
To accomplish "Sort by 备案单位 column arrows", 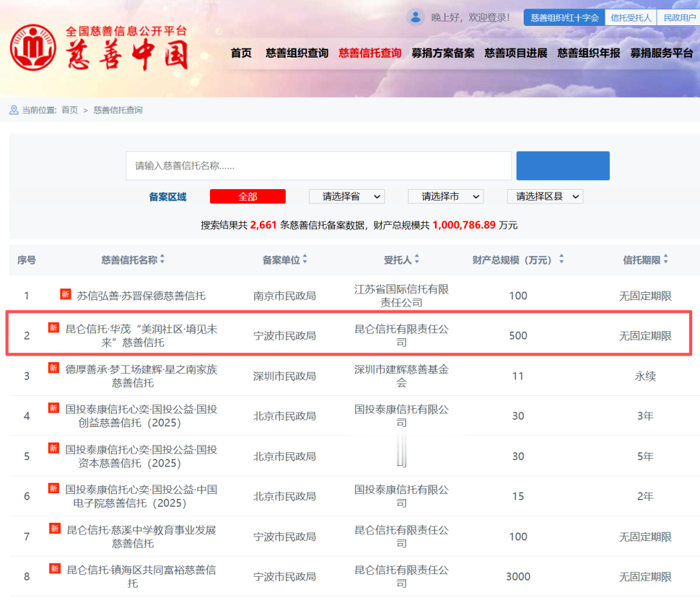I will (305, 259).
